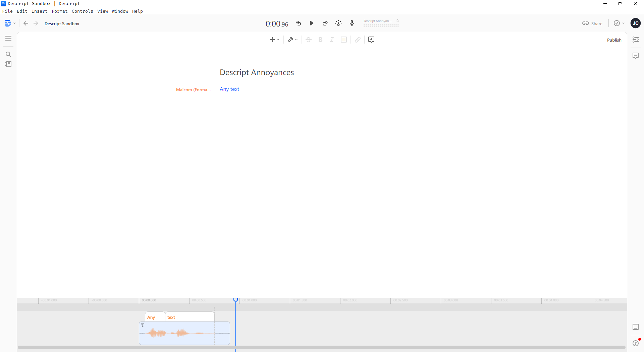
Task: Click the 'Any text' transcript line
Action: [229, 89]
